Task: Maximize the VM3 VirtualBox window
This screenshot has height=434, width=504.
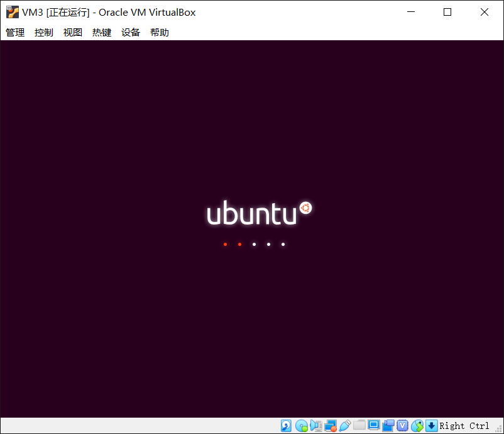Action: [x=447, y=12]
